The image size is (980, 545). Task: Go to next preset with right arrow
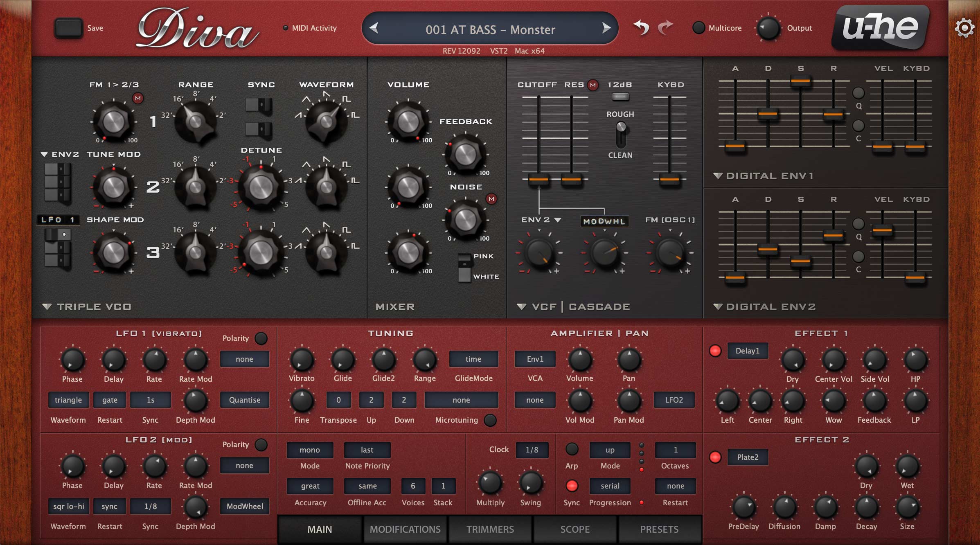606,28
